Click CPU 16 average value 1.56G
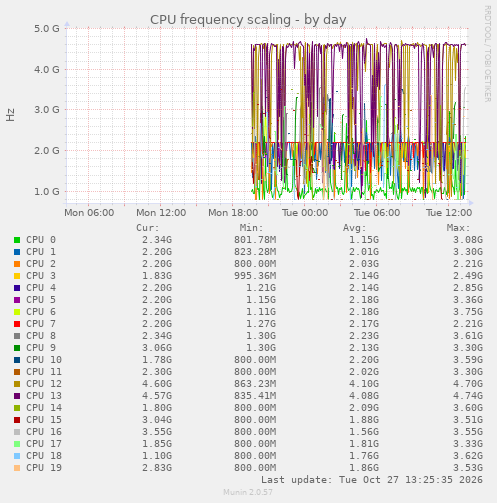Image resolution: width=497 pixels, height=503 pixels. point(364,432)
